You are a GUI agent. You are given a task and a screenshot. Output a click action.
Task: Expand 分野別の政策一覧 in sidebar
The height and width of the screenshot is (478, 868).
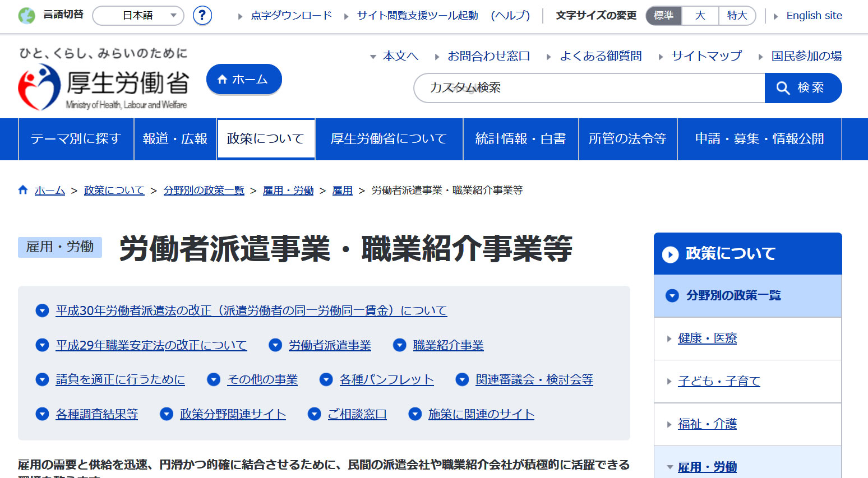pos(672,295)
